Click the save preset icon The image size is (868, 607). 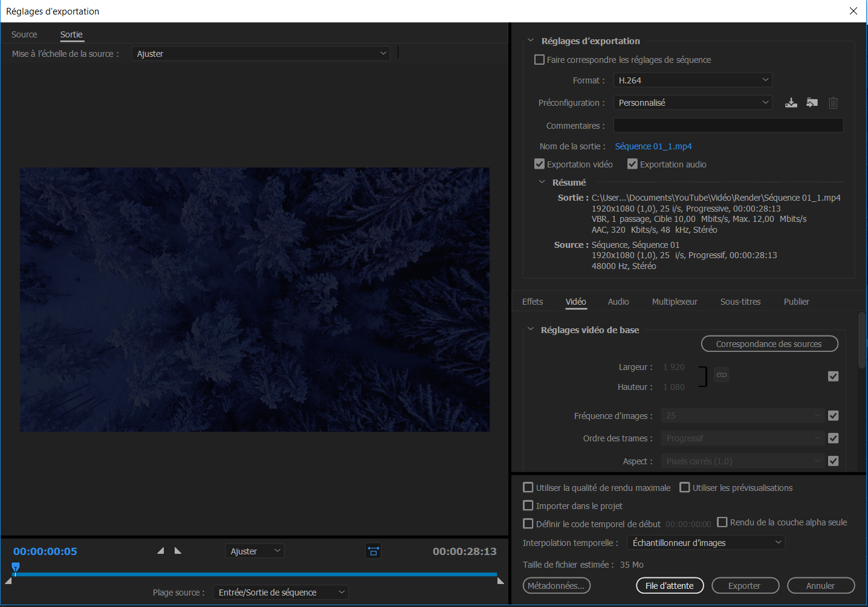click(x=791, y=103)
